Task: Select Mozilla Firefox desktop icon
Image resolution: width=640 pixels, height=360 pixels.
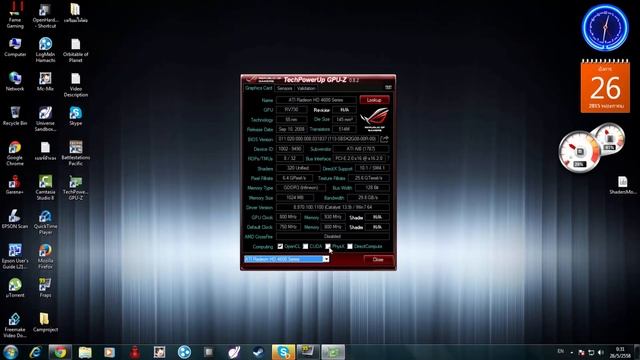Action: [x=45, y=257]
